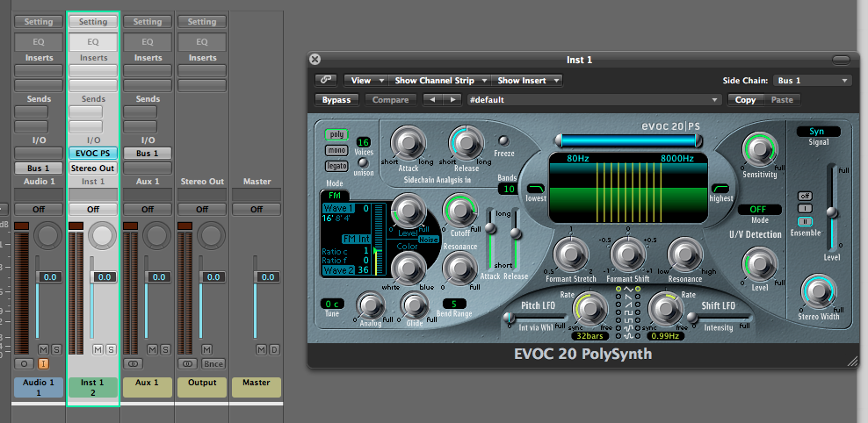Image resolution: width=868 pixels, height=423 pixels.
Task: Open the Inst 1 Stereo Out output slot
Action: 92,168
